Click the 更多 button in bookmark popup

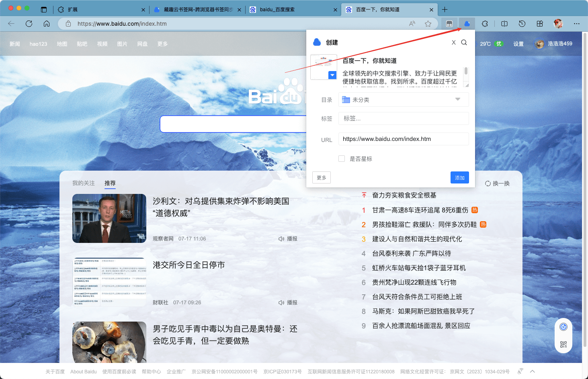(x=321, y=177)
